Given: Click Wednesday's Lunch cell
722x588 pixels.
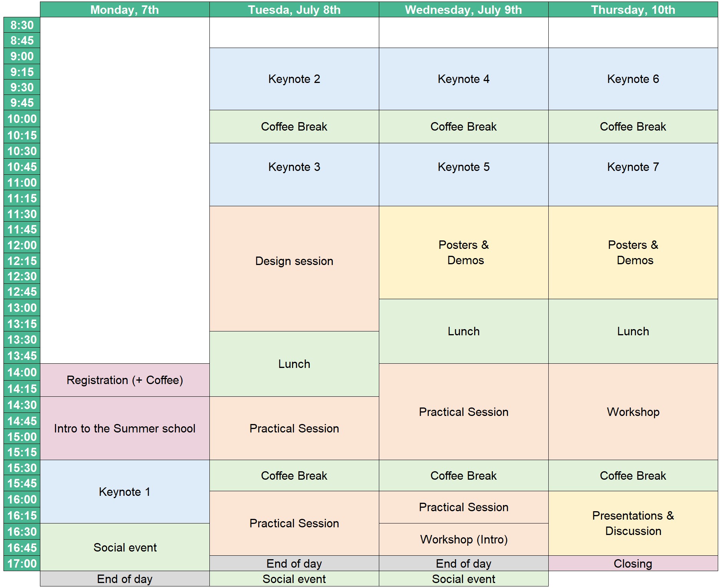Looking at the screenshot, I should tap(464, 331).
